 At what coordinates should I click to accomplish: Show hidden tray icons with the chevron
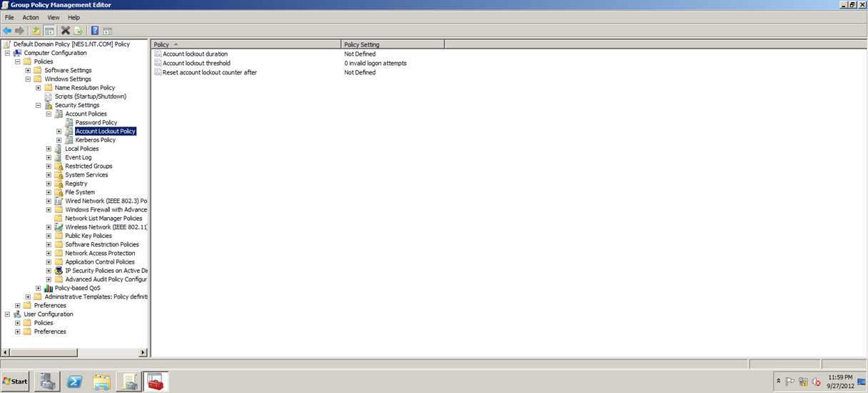tap(779, 382)
